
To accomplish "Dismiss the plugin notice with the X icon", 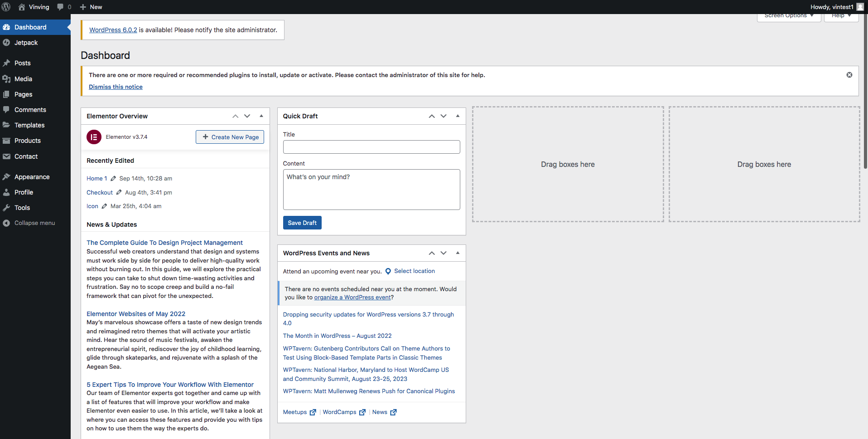I will pyautogui.click(x=849, y=75).
